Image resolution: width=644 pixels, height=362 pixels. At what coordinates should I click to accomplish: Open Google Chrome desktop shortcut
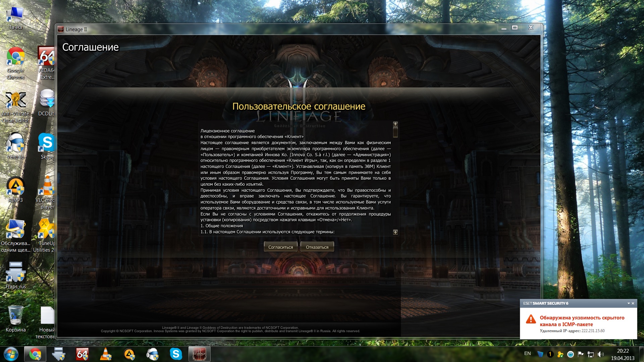(16, 57)
